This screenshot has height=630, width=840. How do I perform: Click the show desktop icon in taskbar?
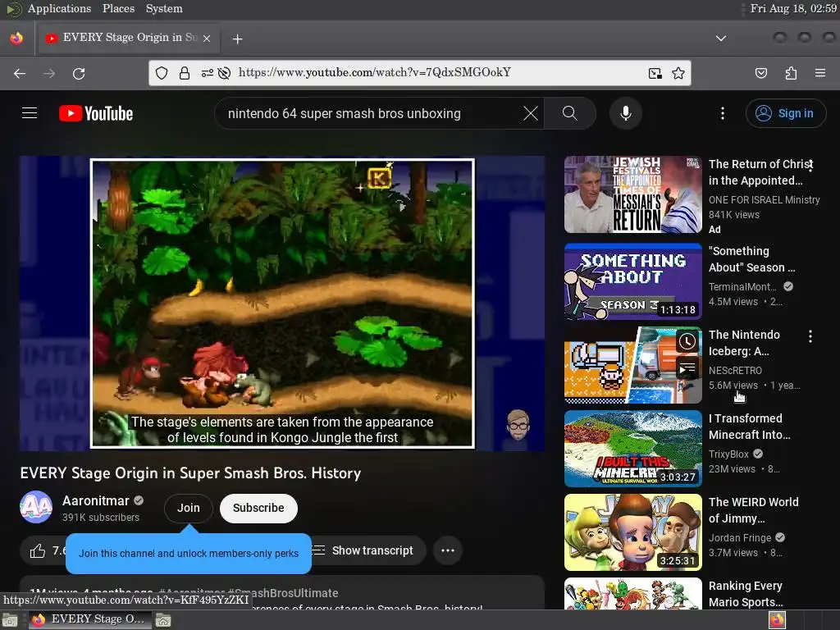(10, 620)
